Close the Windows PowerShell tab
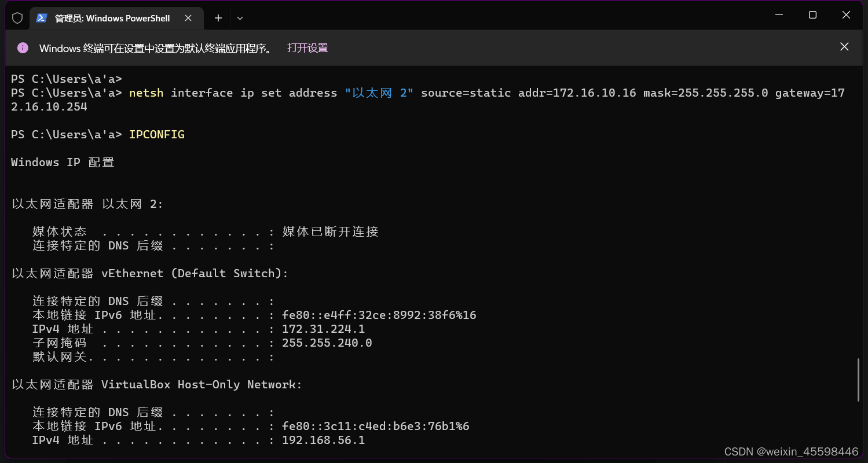 (188, 18)
